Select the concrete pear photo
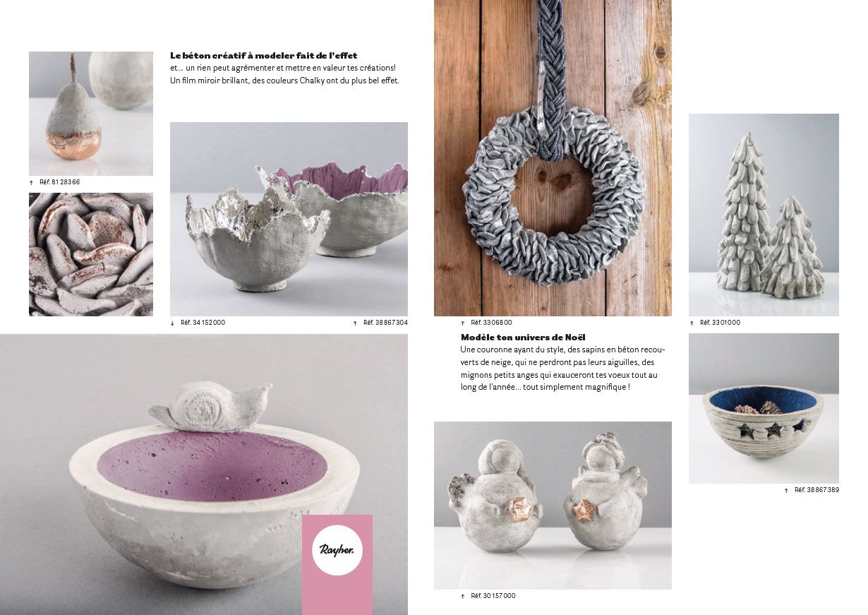The height and width of the screenshot is (615, 868). point(91,113)
